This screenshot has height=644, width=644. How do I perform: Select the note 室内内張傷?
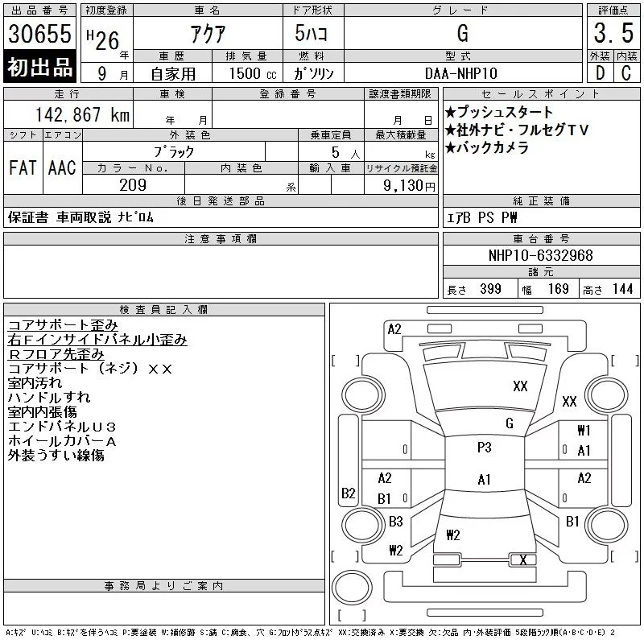42,411
